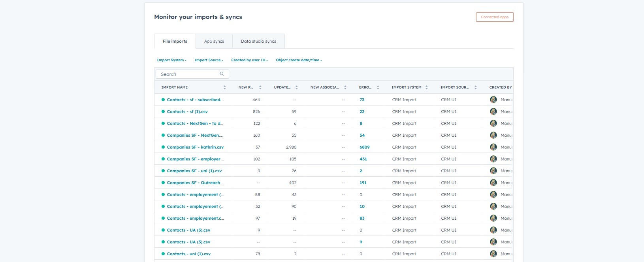Image resolution: width=644 pixels, height=262 pixels.
Task: Sort by New Associations column arrows
Action: click(345, 87)
